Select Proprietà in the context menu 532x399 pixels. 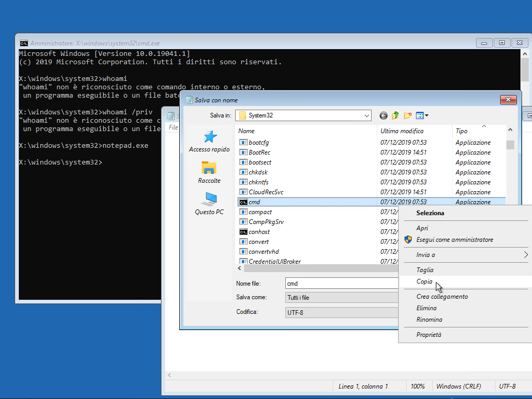tap(429, 335)
